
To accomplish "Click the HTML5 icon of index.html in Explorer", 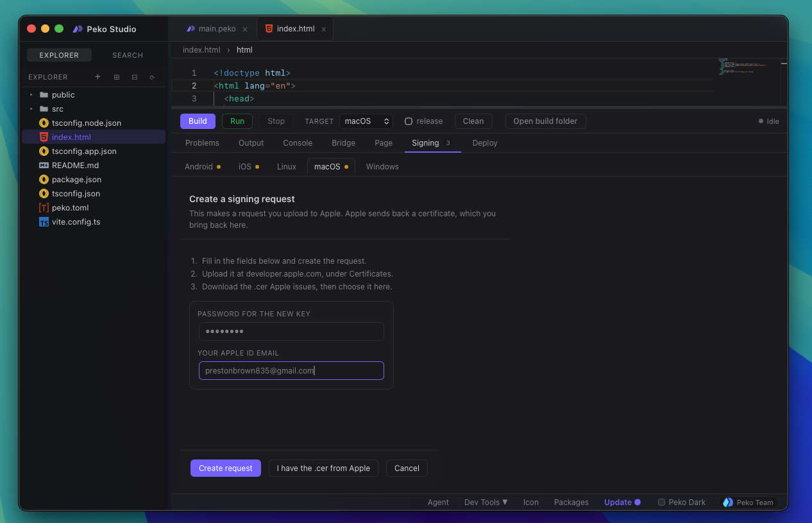I will (44, 137).
